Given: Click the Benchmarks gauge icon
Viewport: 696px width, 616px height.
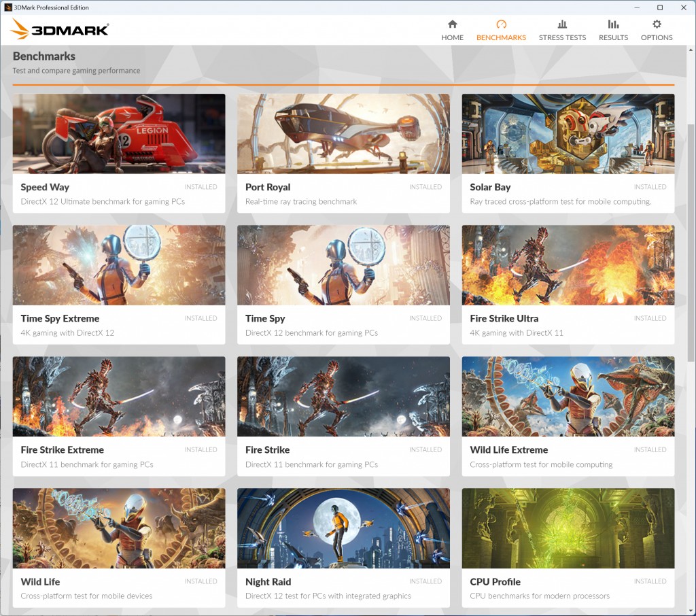Looking at the screenshot, I should (x=501, y=24).
